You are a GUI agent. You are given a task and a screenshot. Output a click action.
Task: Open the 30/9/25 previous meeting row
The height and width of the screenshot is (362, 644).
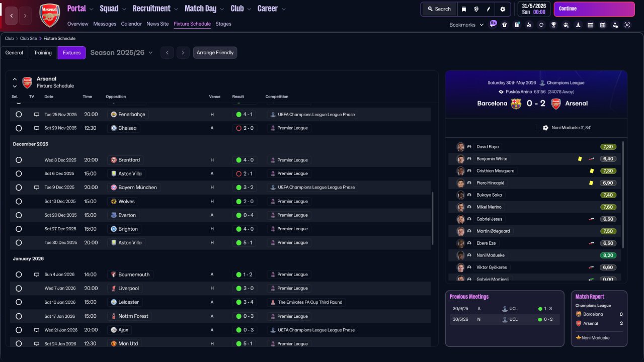505,309
